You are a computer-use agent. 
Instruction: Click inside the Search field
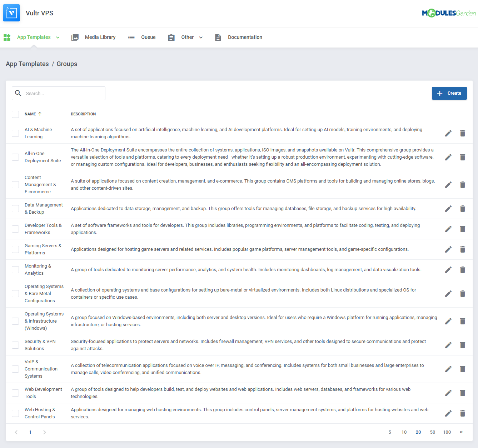[58, 93]
